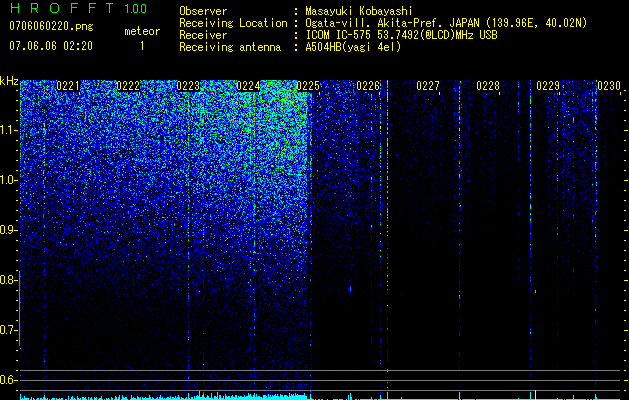
Task: Click the 0.9 frequency axis label
Action: tap(9, 230)
